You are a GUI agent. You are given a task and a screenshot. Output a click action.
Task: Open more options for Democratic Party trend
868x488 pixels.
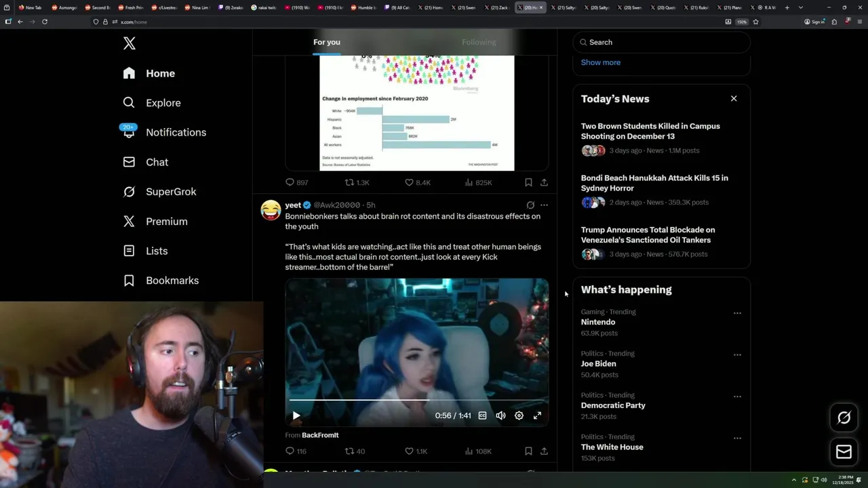tap(737, 396)
